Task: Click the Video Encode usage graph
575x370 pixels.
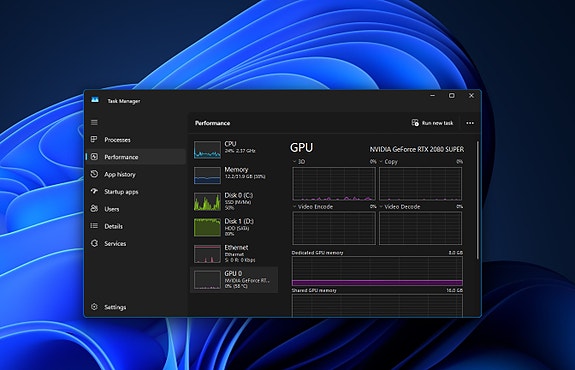Action: (x=334, y=228)
